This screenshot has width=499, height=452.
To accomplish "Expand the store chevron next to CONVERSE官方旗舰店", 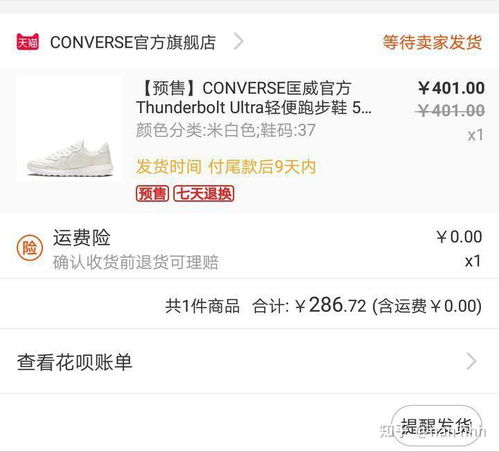I will [x=238, y=42].
